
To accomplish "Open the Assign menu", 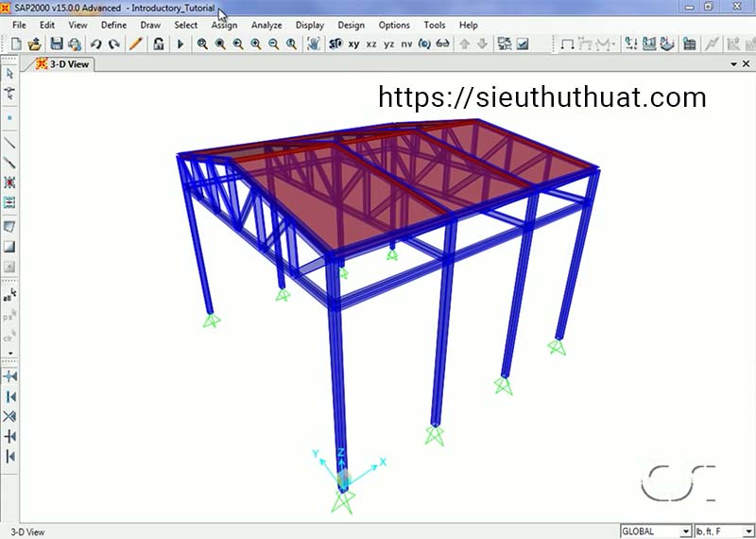I will click(x=224, y=26).
